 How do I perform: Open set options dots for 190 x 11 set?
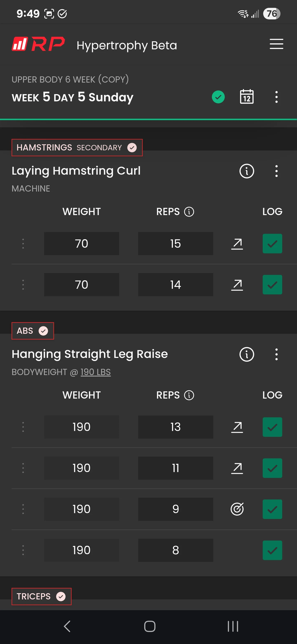(x=23, y=468)
